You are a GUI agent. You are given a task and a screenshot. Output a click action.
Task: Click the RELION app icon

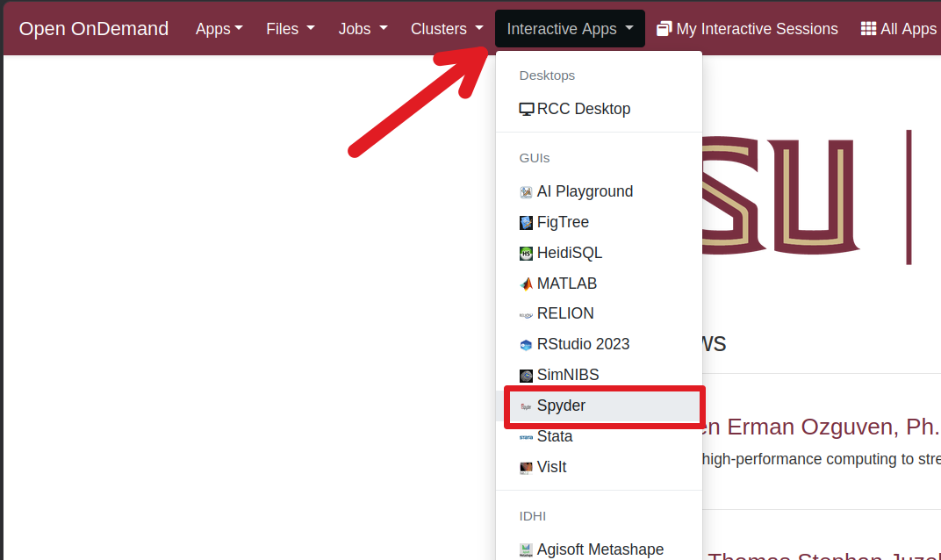point(526,314)
